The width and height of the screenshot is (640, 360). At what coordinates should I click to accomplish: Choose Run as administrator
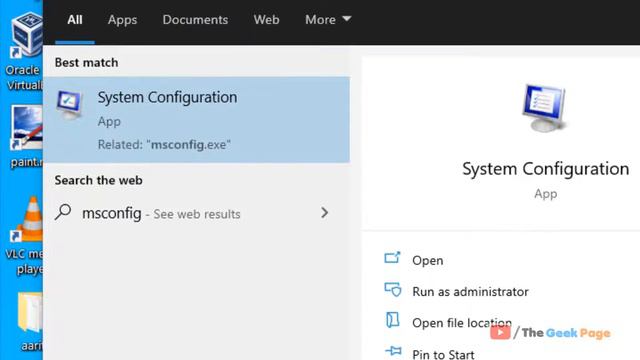tap(470, 291)
